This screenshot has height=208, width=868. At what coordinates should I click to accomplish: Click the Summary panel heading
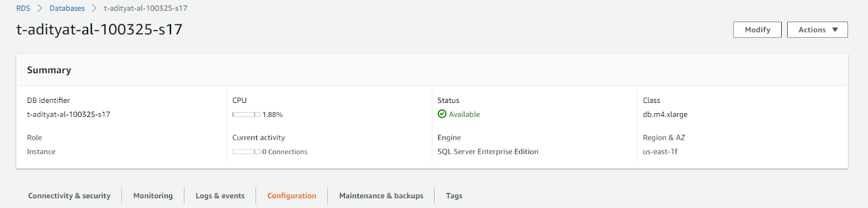tap(49, 70)
